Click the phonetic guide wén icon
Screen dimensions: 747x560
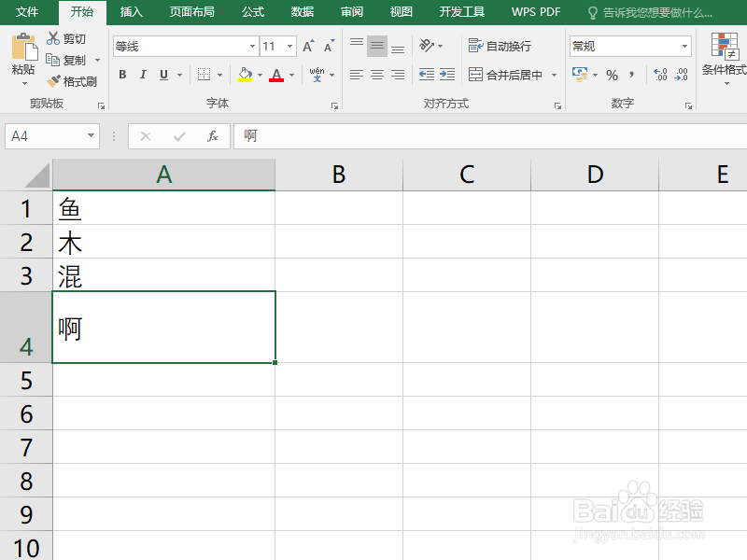[x=317, y=75]
